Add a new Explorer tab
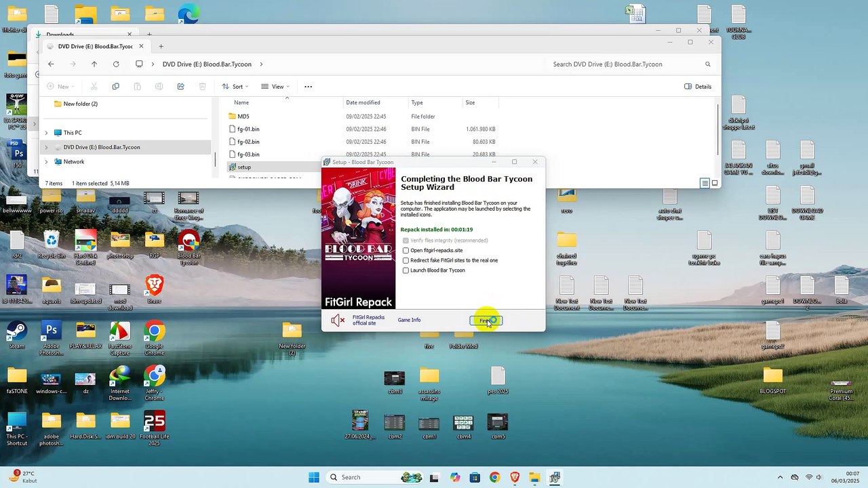868x488 pixels. [161, 46]
